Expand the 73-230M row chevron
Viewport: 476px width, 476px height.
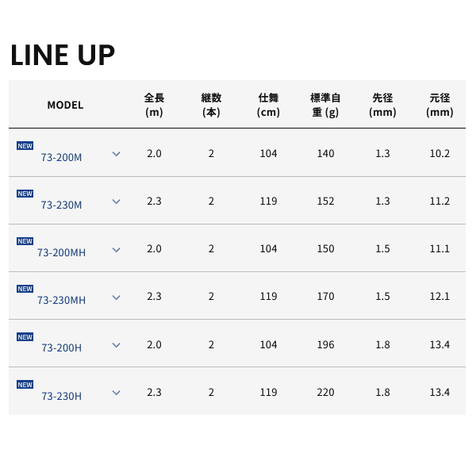point(116,202)
